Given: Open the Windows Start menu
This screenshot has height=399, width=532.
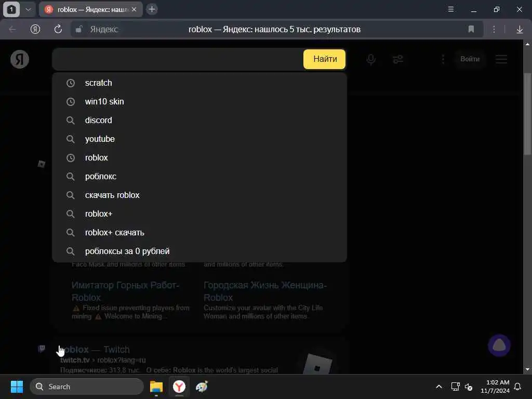Looking at the screenshot, I should click(x=17, y=387).
